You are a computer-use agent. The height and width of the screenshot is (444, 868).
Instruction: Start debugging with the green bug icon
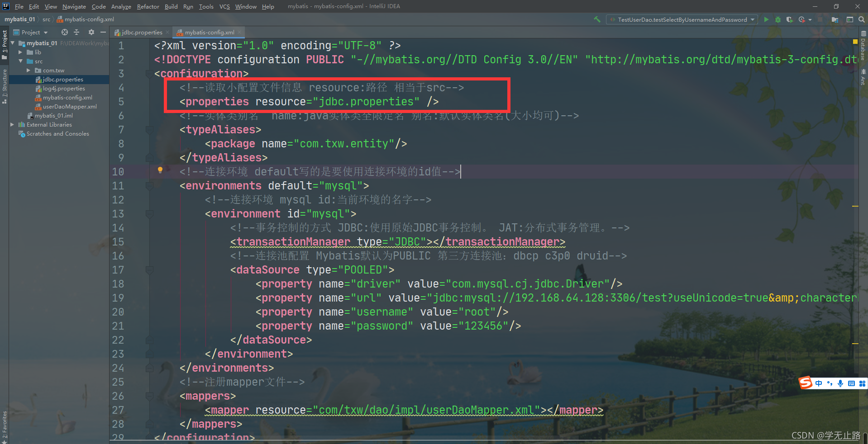coord(778,19)
